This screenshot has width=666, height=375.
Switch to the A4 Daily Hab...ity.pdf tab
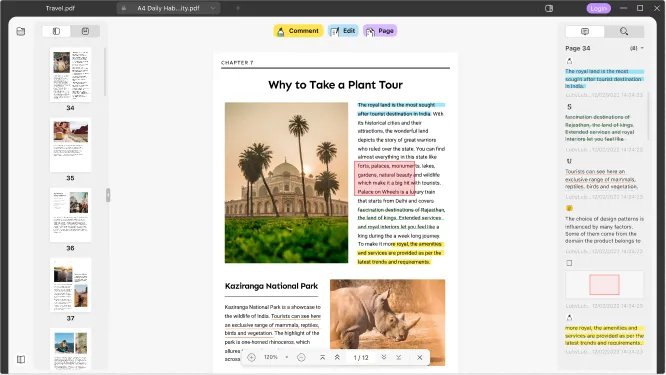[x=168, y=8]
